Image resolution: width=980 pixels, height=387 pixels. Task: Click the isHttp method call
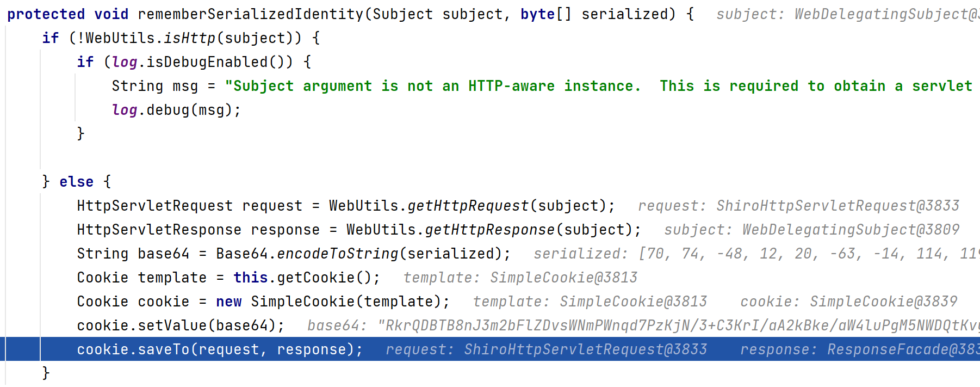click(x=189, y=38)
